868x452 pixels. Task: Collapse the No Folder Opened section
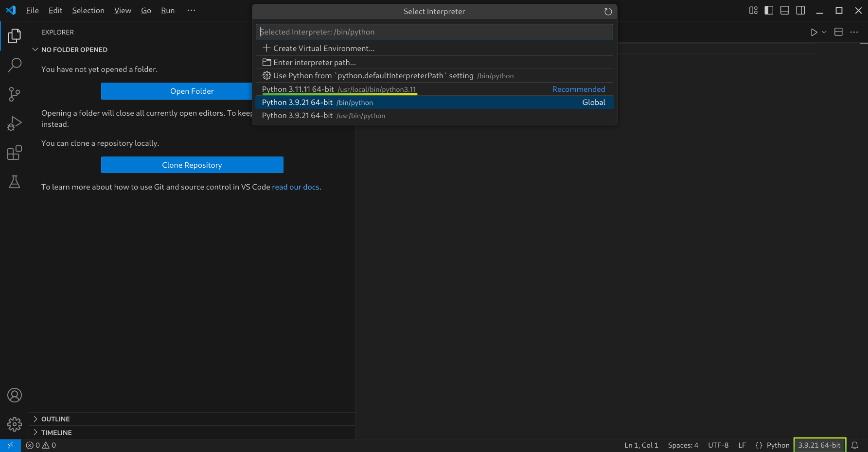(x=192, y=50)
